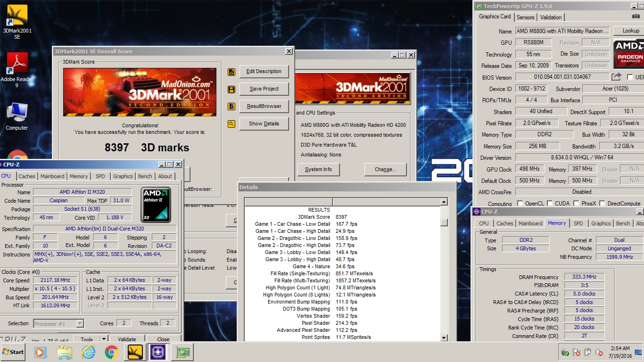644x362 pixels.
Task: Open Caches tab in right CPU-Z window
Action: pyautogui.click(x=504, y=223)
